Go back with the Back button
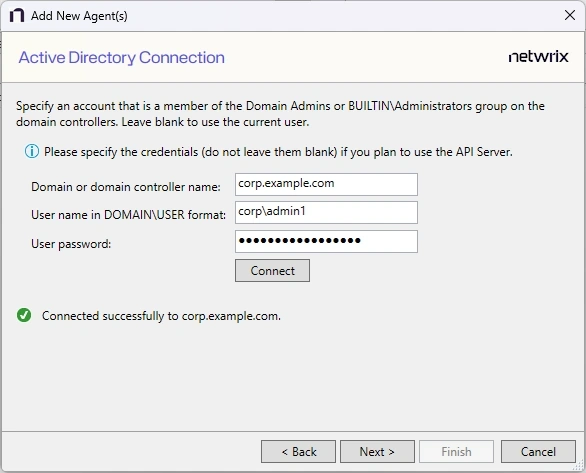Image resolution: width=586 pixels, height=473 pixels. pyautogui.click(x=298, y=451)
